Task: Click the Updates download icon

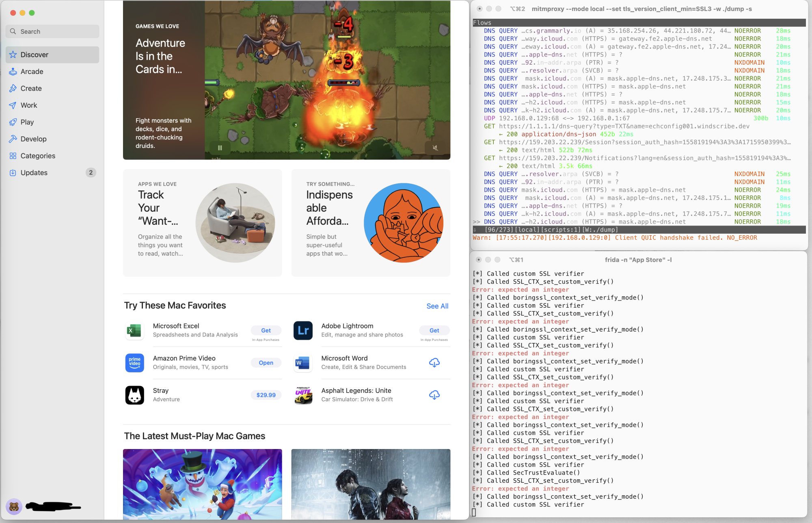Action: tap(13, 173)
